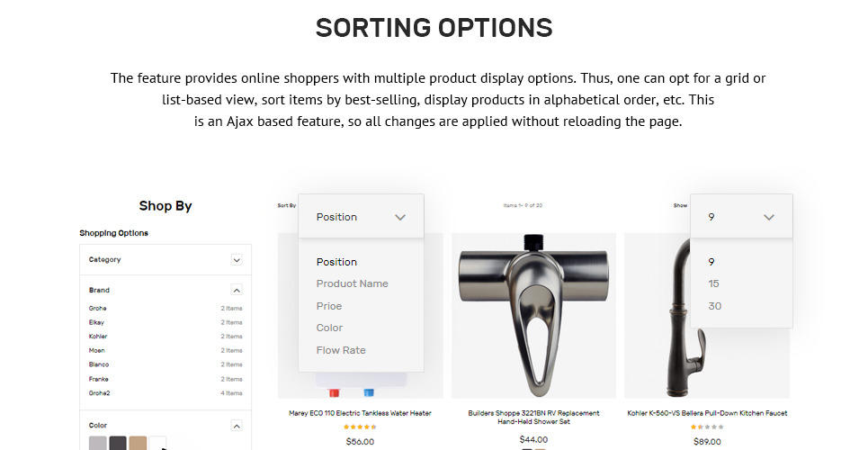
Task: Sort products by Price
Action: (329, 306)
